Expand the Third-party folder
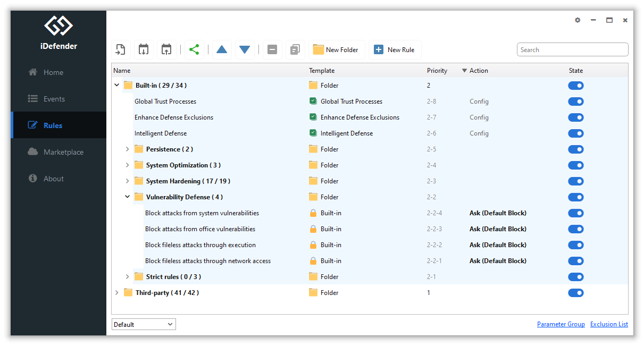The width and height of the screenshot is (644, 346). click(117, 293)
